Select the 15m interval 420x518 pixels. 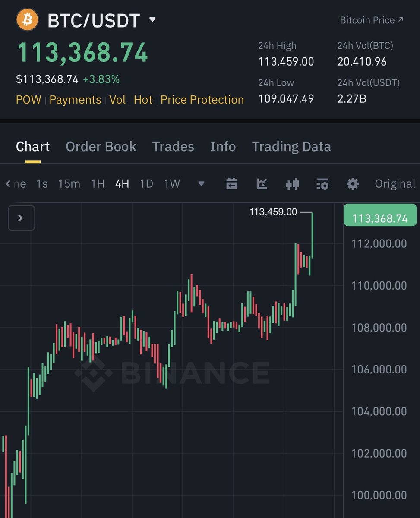click(x=69, y=184)
